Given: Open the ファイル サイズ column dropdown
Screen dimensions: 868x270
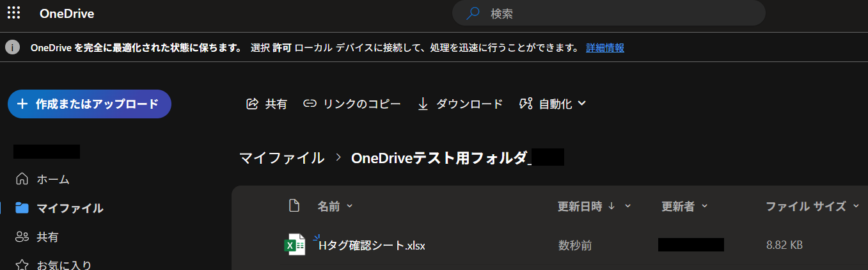Looking at the screenshot, I should [812, 206].
